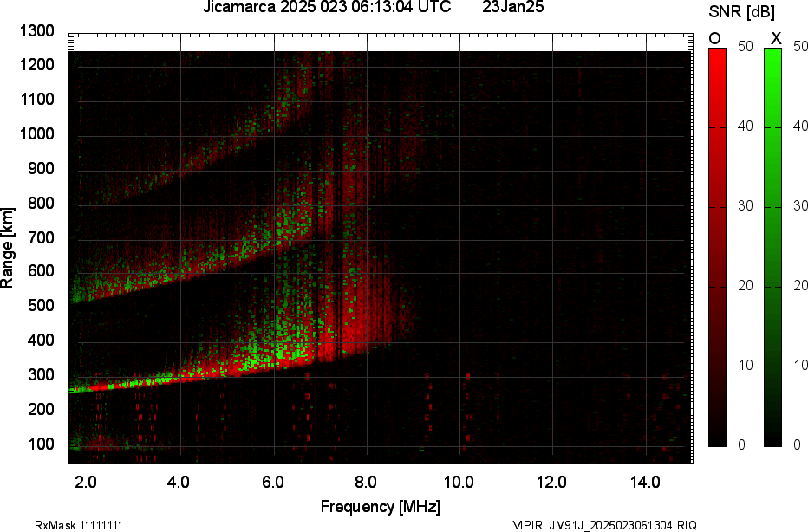Click the green X-mode SNR color bar
The height and width of the screenshot is (532, 808).
click(772, 247)
